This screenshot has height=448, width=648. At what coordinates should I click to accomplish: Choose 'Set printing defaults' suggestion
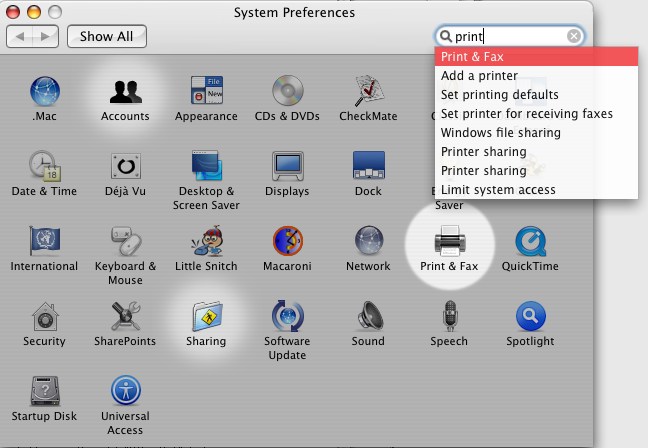click(x=536, y=95)
